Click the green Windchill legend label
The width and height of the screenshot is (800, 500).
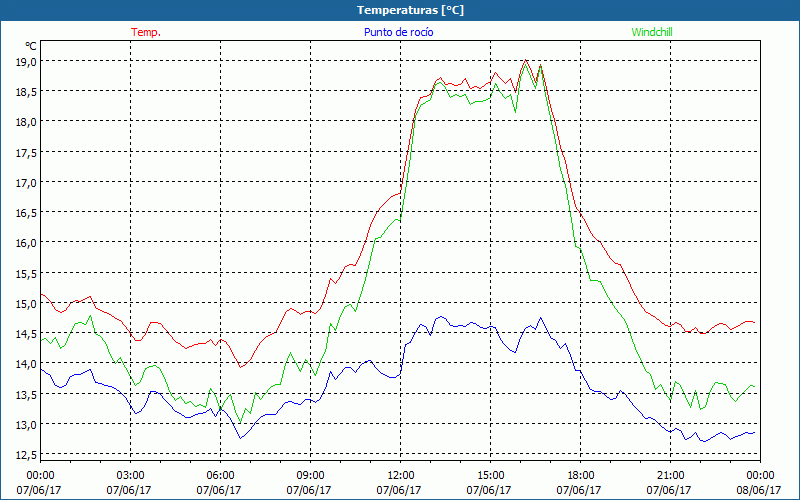coord(652,32)
